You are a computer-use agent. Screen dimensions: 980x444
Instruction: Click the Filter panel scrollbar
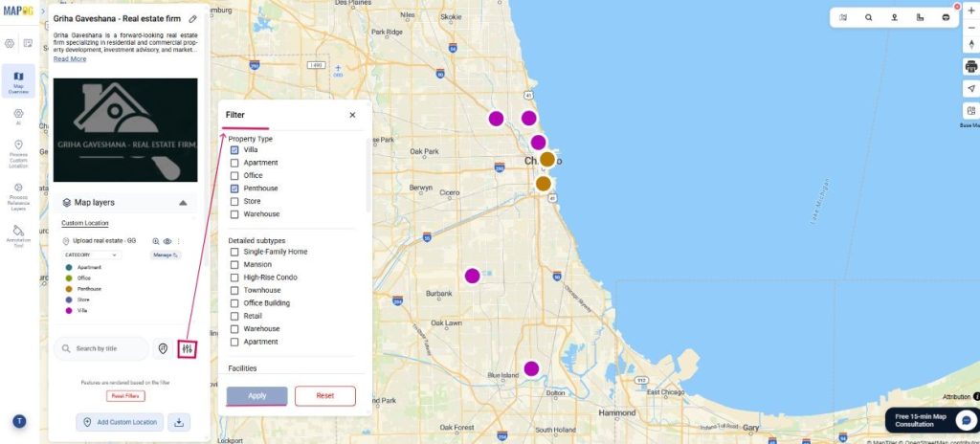click(367, 175)
